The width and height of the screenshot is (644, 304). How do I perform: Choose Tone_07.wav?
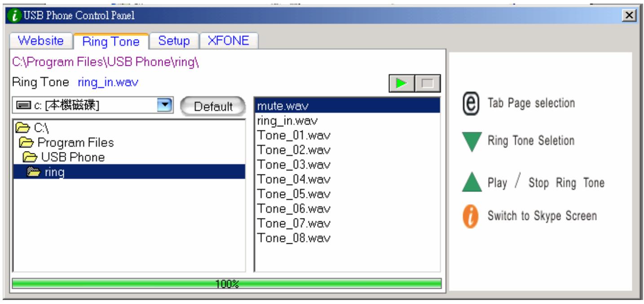(x=347, y=223)
